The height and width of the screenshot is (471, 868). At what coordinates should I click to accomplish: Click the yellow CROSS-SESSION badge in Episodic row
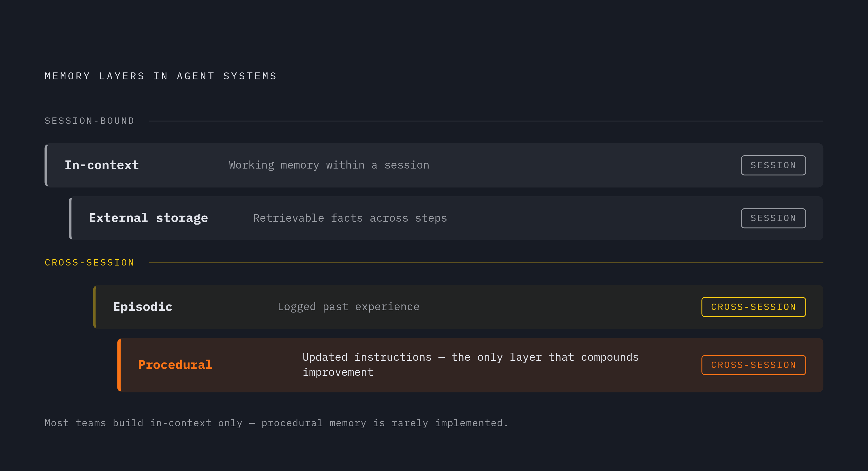click(753, 307)
